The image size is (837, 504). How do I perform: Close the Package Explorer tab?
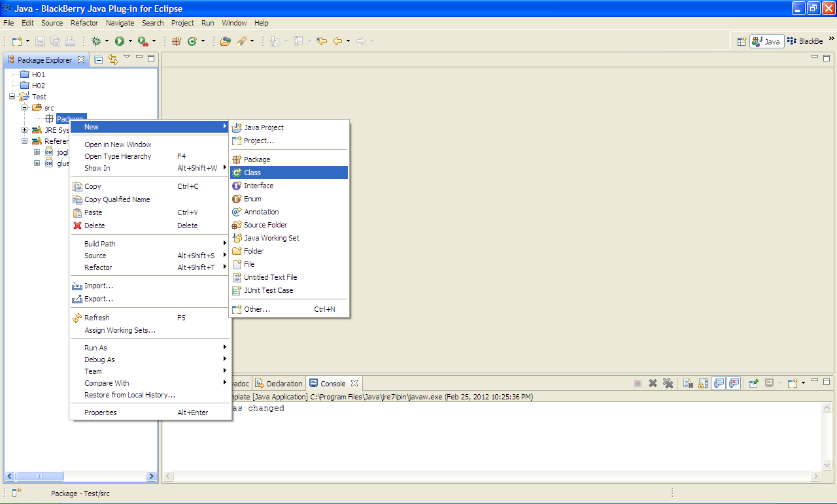click(81, 59)
